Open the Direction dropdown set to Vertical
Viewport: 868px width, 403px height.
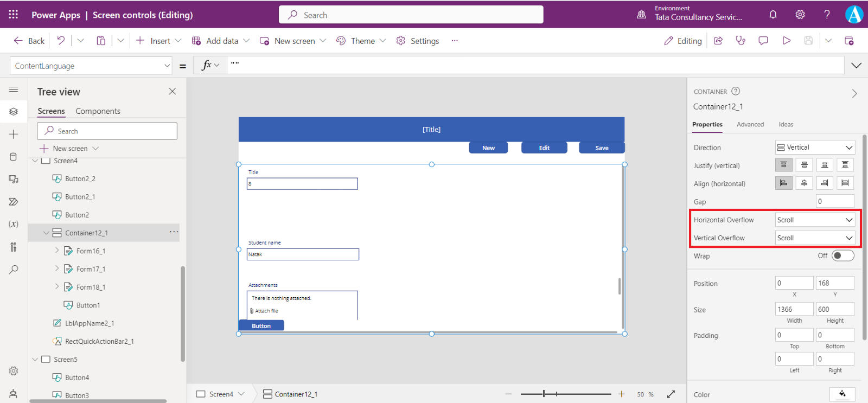click(815, 148)
